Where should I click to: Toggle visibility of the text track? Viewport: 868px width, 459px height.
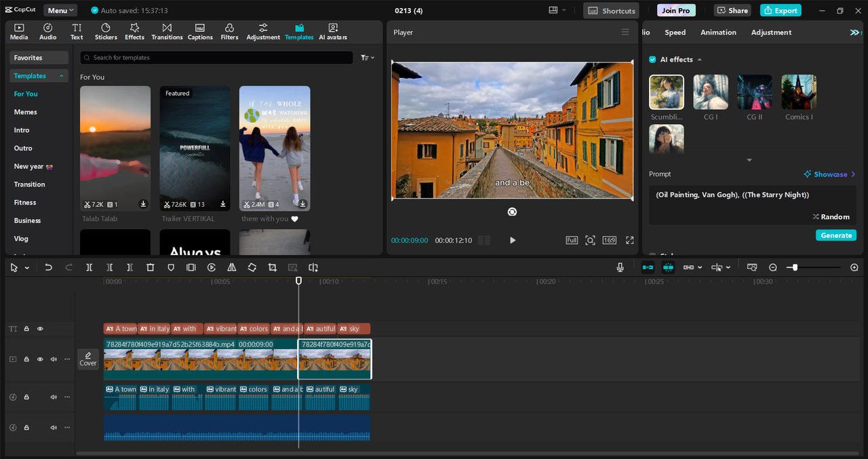(x=40, y=329)
